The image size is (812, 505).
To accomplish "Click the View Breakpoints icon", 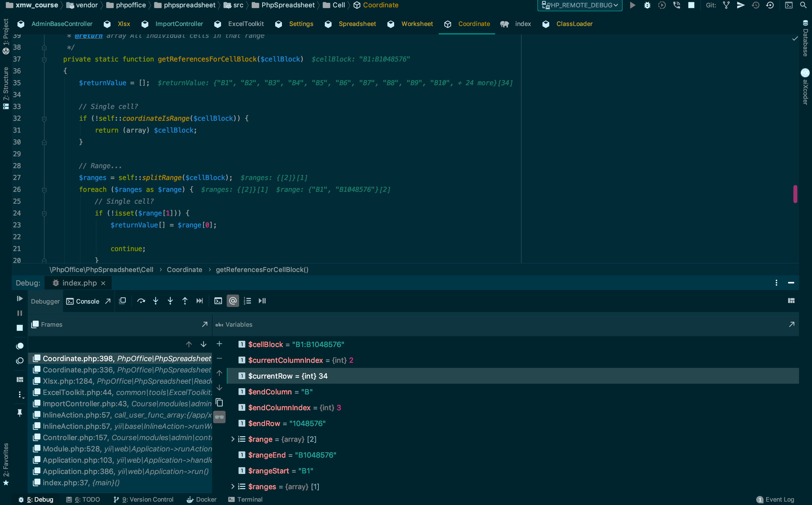I will (20, 346).
